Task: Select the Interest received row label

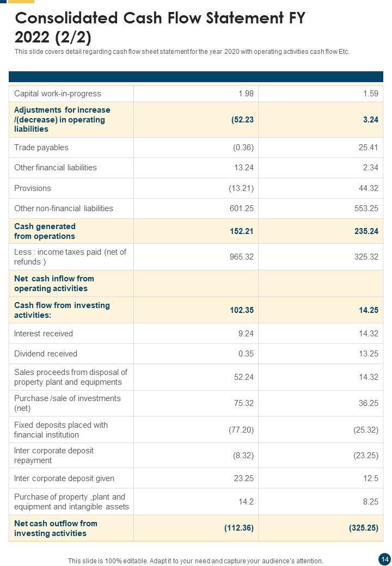Action: pyautogui.click(x=44, y=334)
